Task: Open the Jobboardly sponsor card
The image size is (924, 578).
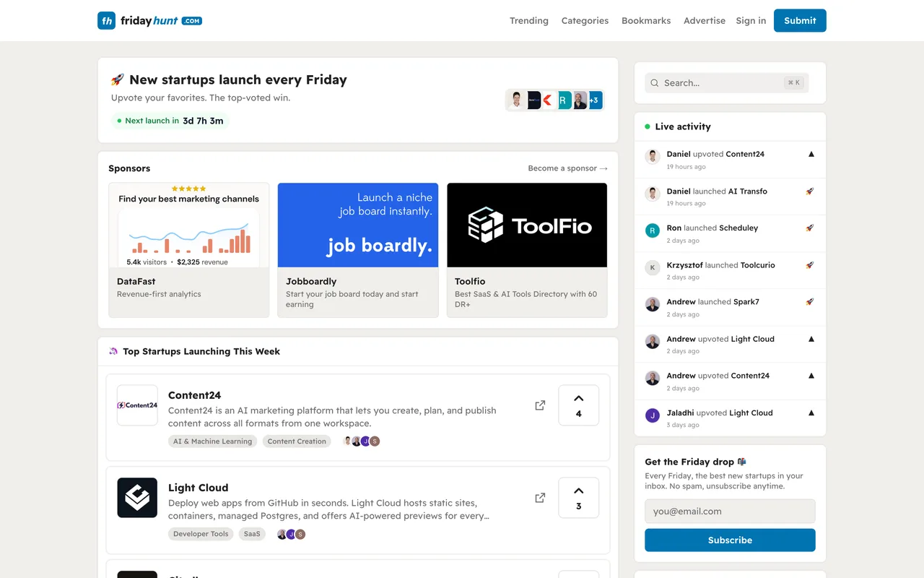Action: click(x=358, y=250)
